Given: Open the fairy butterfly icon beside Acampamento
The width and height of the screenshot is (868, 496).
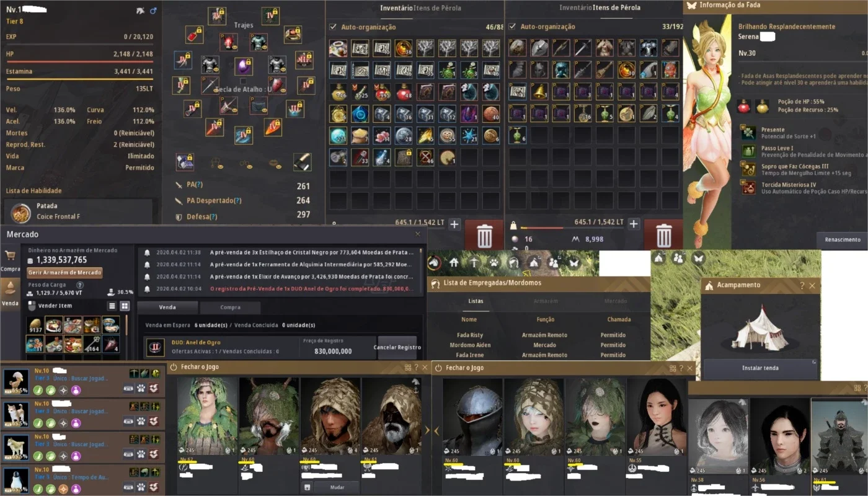Looking at the screenshot, I should [x=699, y=258].
